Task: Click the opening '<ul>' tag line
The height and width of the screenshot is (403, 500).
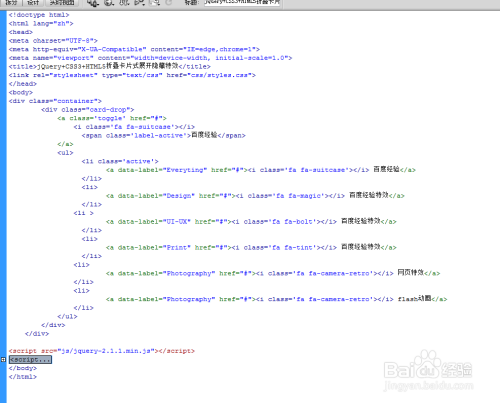Action: point(65,153)
